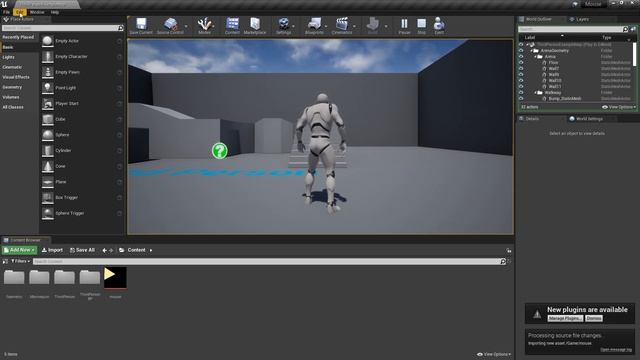Click the Modes toolbar icon
The image size is (640, 360).
click(204, 24)
